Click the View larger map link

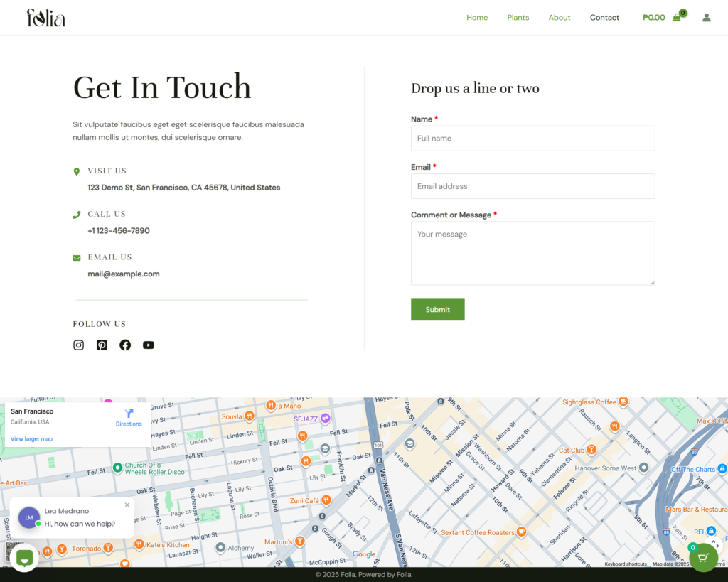coord(31,439)
